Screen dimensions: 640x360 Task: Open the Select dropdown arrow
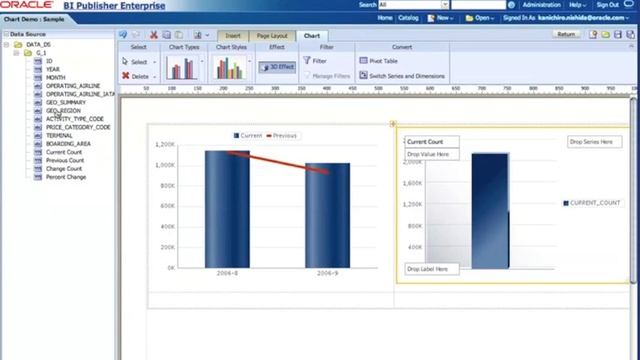click(x=155, y=62)
